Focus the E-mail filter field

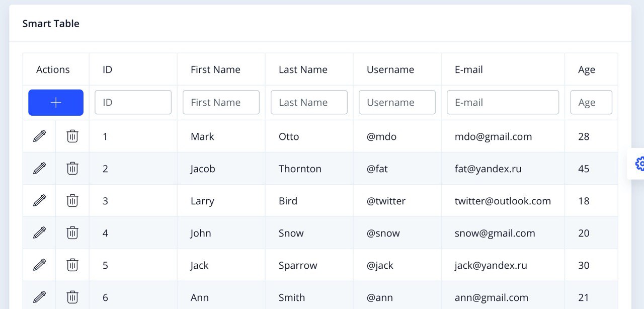[x=503, y=102]
